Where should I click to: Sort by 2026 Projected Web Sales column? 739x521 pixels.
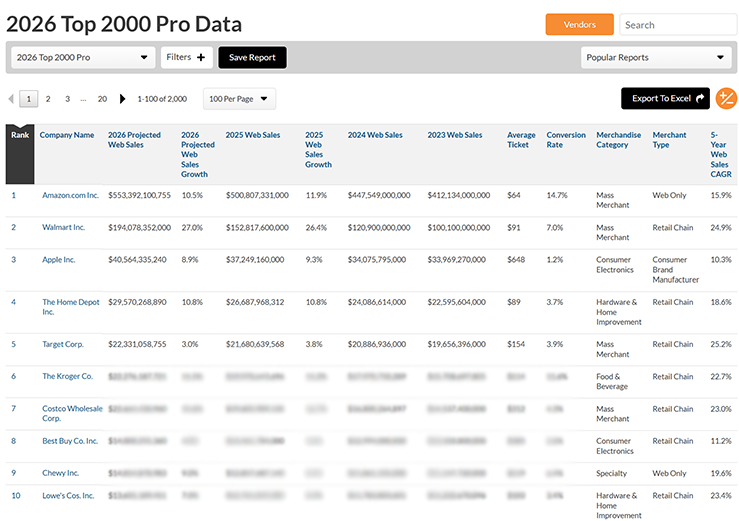[x=134, y=140]
